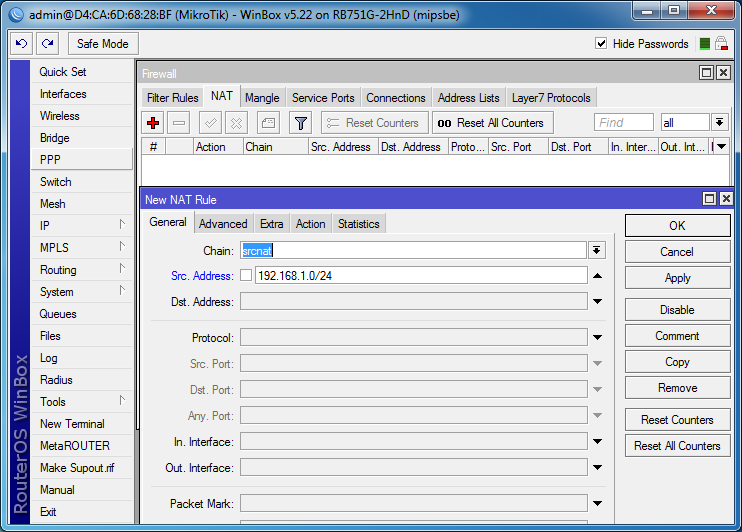This screenshot has width=742, height=532.
Task: Open the column selector dropdown in table header
Action: pyautogui.click(x=721, y=147)
